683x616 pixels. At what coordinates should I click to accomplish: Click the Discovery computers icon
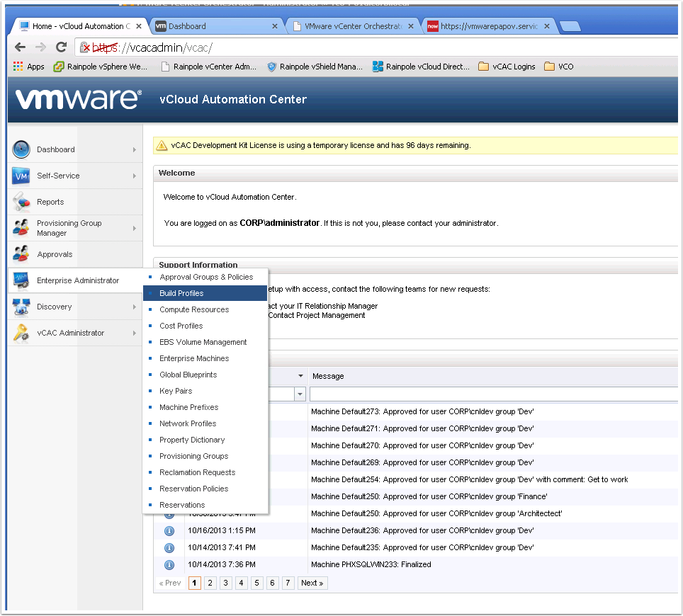pos(21,307)
